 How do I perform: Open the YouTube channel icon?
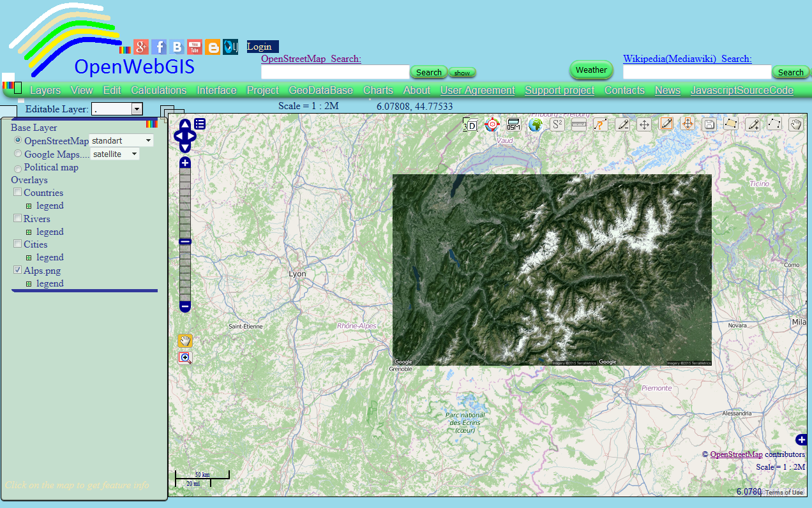195,47
